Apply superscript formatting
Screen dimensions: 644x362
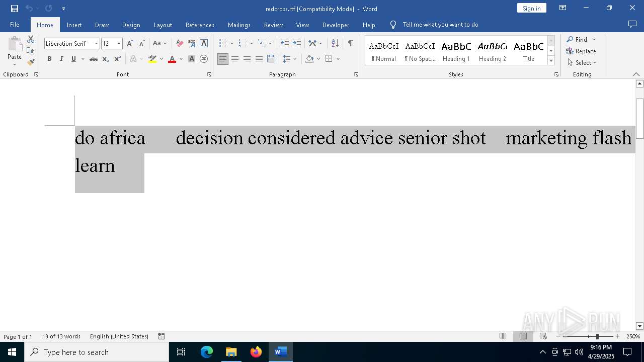coord(117,59)
